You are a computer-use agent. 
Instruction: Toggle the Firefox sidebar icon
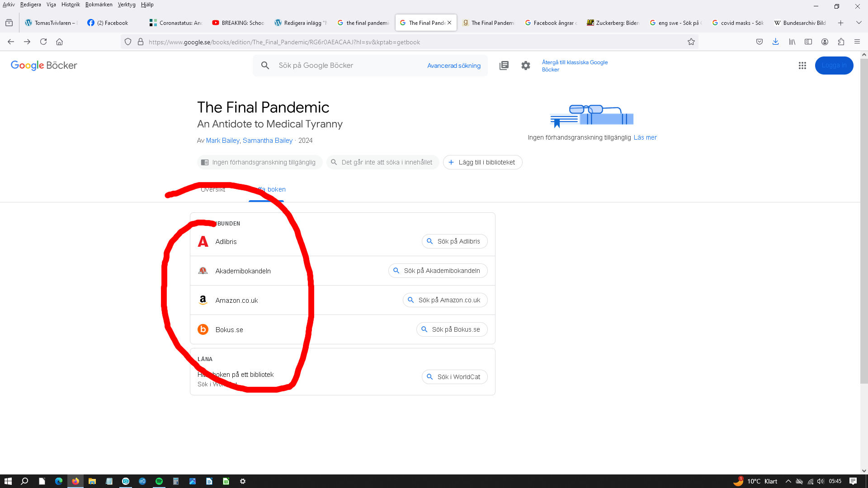pos(808,42)
